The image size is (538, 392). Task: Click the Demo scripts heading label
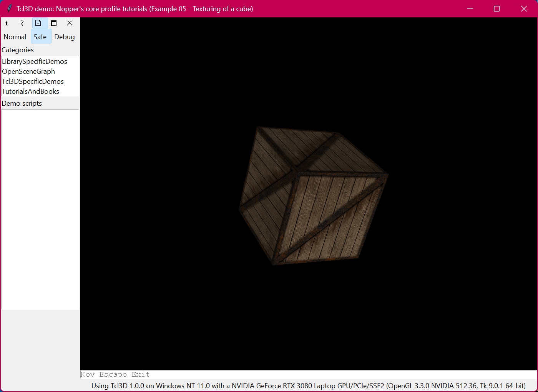22,103
